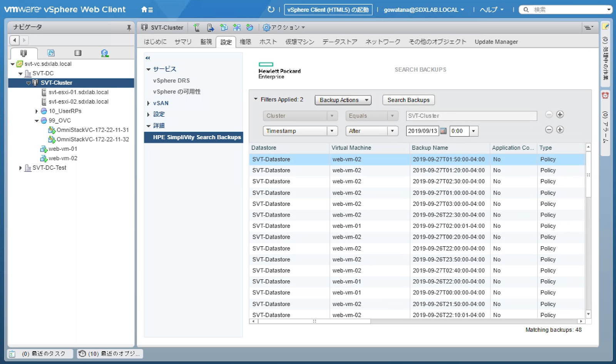Launch vSphere Client (HTML5)

pyautogui.click(x=328, y=10)
